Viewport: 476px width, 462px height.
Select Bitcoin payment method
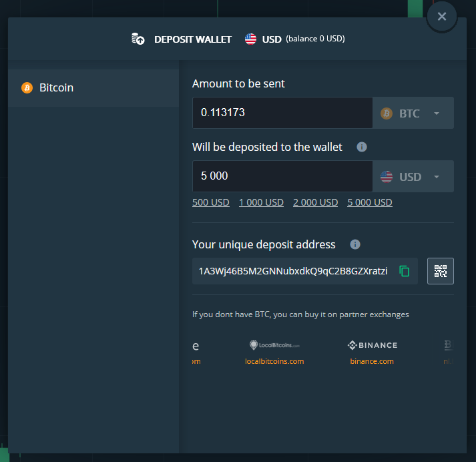click(93, 87)
